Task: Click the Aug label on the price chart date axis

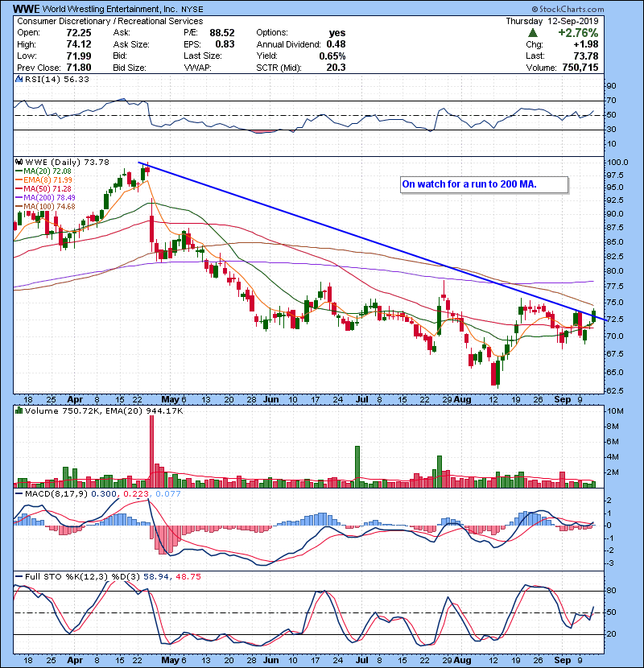Action: [x=462, y=400]
